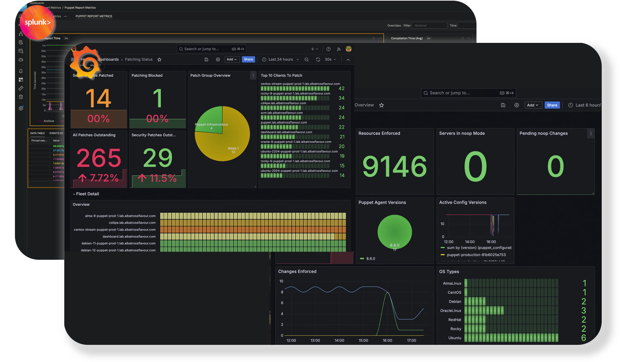The width and height of the screenshot is (644, 362).
Task: Click the yellow puppet-production legend swatch
Action: [442, 255]
